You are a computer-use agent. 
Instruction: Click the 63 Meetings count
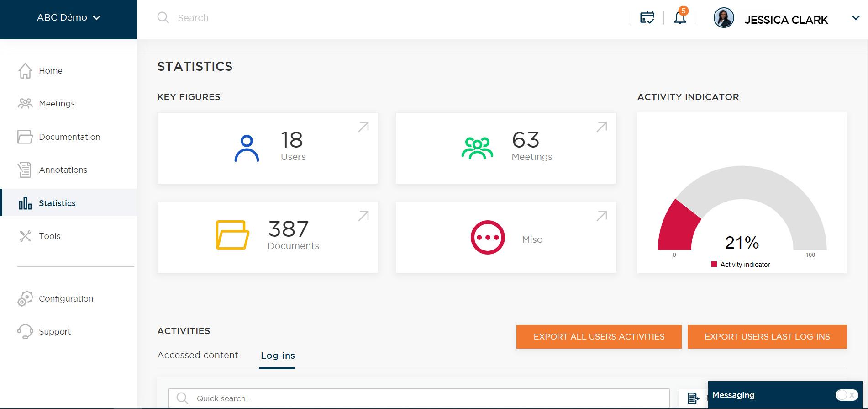pos(526,140)
